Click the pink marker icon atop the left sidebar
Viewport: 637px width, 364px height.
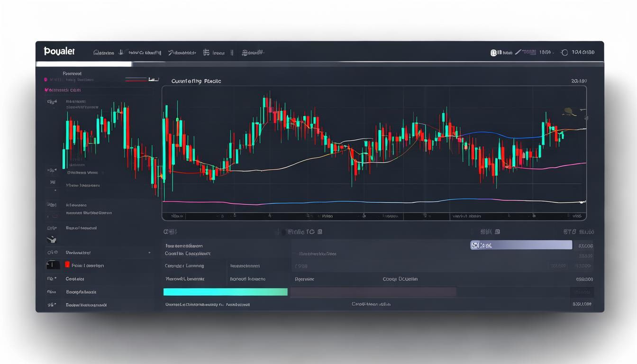pos(45,80)
